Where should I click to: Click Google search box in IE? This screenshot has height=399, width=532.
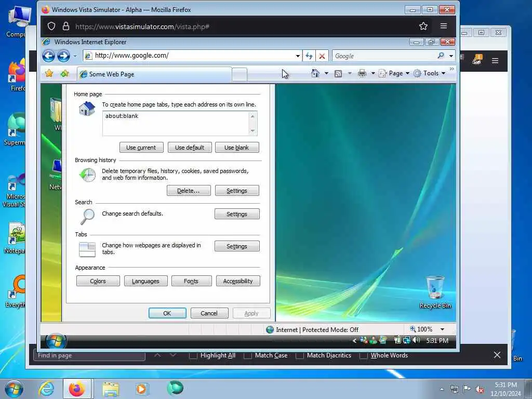tap(384, 56)
